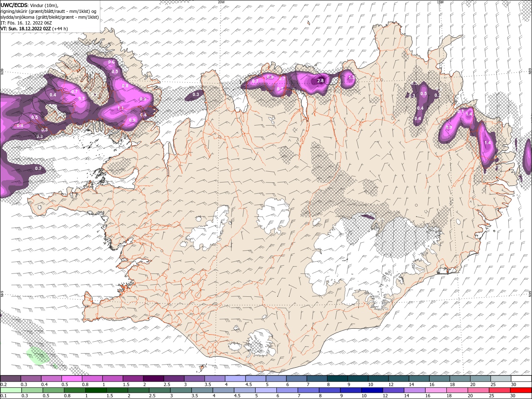The height and width of the screenshot is (399, 532).
Task: Click the '0.1' label under the lower legend row
Action: pos(3,396)
